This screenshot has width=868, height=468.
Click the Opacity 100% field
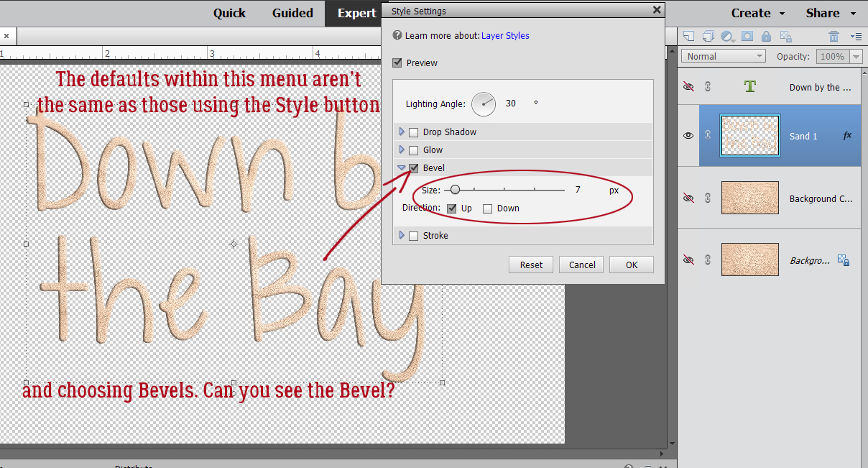[x=832, y=56]
